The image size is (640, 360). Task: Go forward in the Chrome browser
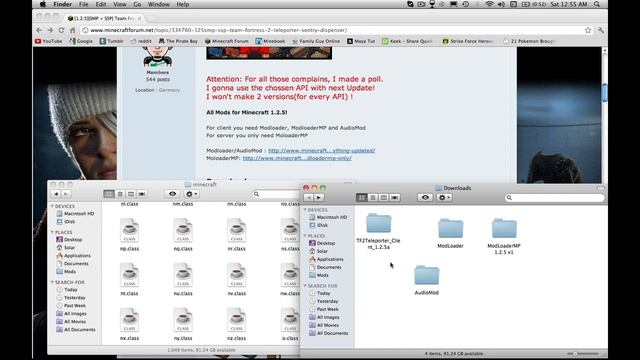[x=50, y=30]
